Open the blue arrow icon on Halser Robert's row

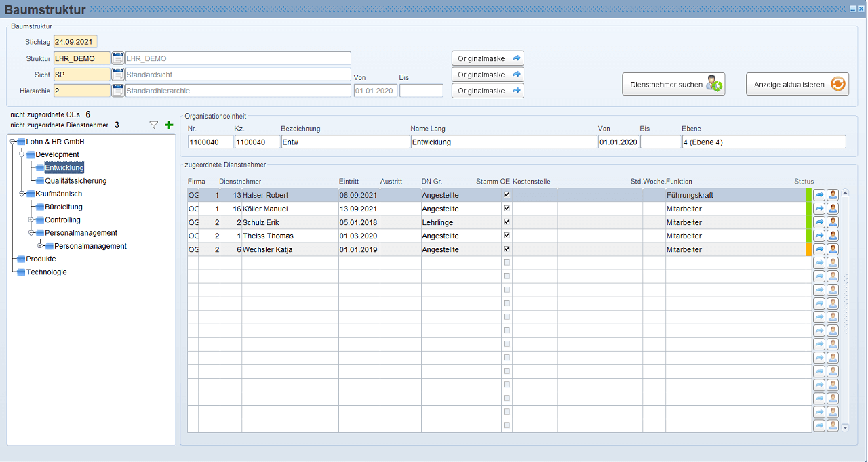click(818, 195)
